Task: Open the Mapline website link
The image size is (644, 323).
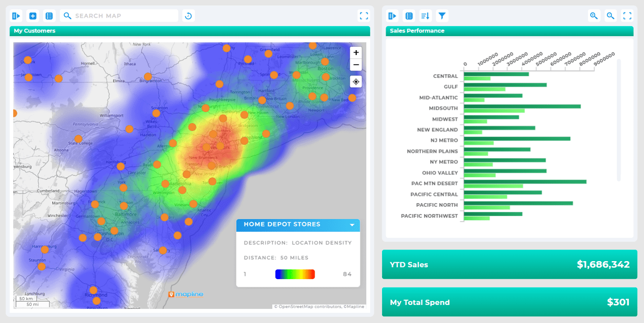Action: click(x=186, y=294)
